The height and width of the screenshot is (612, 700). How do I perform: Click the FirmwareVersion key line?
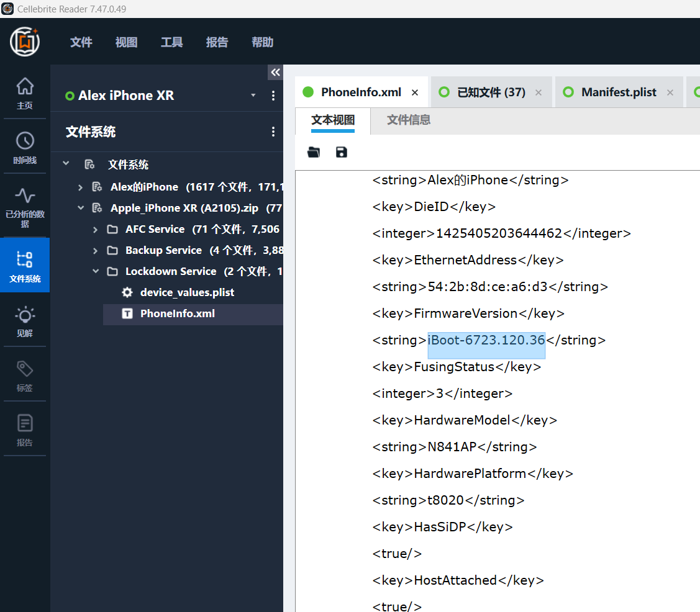tap(468, 313)
